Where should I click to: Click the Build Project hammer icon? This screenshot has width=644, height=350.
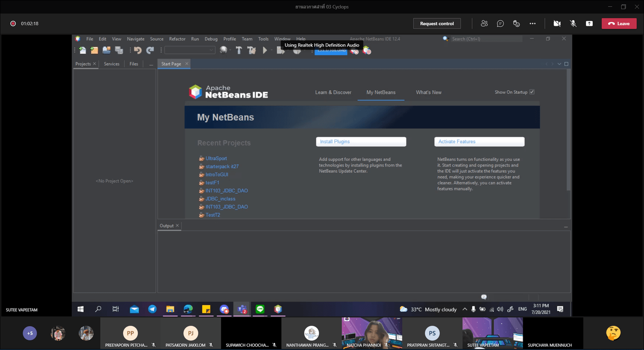point(239,50)
